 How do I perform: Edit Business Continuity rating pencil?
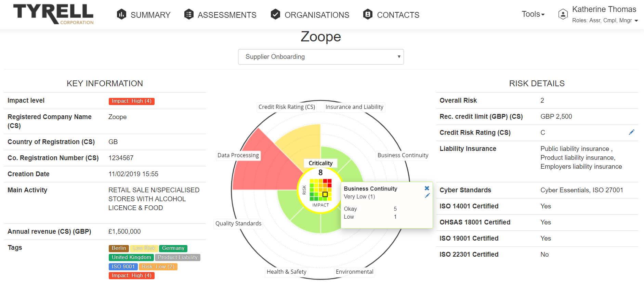pyautogui.click(x=427, y=195)
